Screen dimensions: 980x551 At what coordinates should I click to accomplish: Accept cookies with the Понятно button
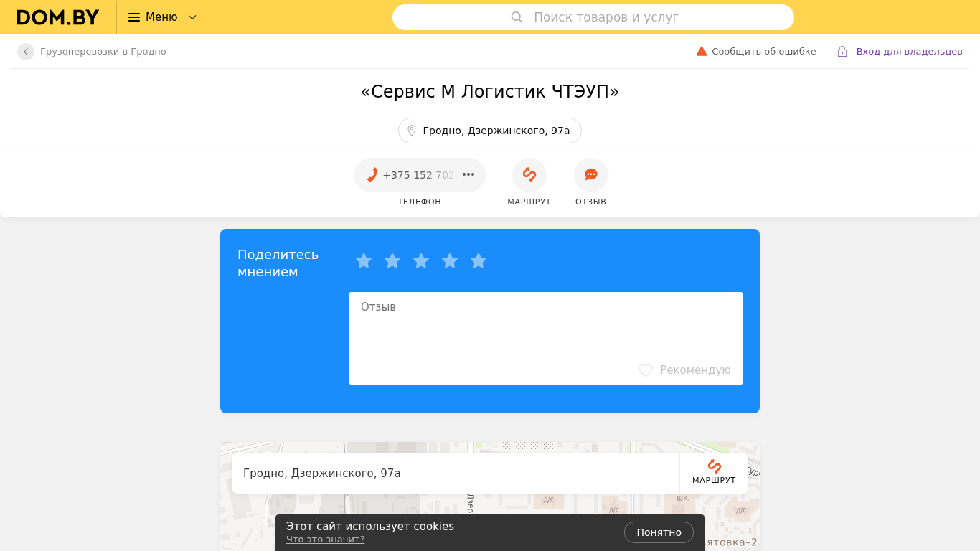click(659, 532)
